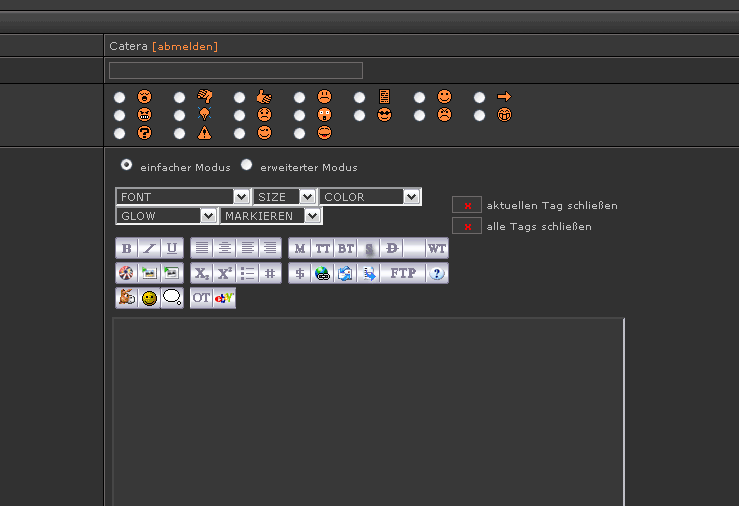The image size is (739, 506).
Task: Click the blue question mark help button
Action: pyautogui.click(x=438, y=273)
